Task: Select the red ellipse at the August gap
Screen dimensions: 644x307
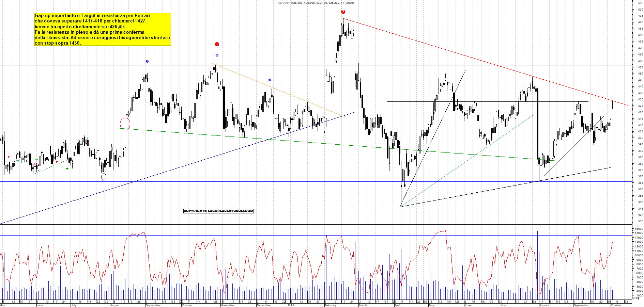Action: tap(125, 124)
